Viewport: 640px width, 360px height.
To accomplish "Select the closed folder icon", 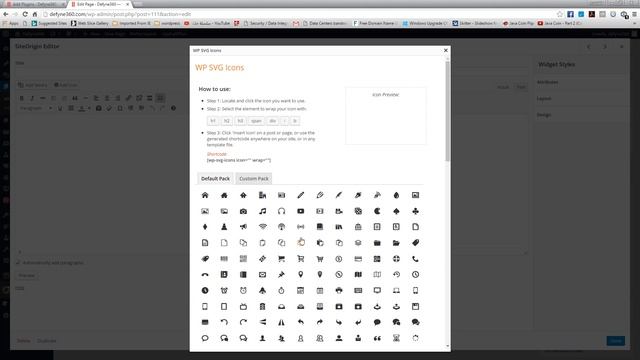I will pyautogui.click(x=377, y=243).
